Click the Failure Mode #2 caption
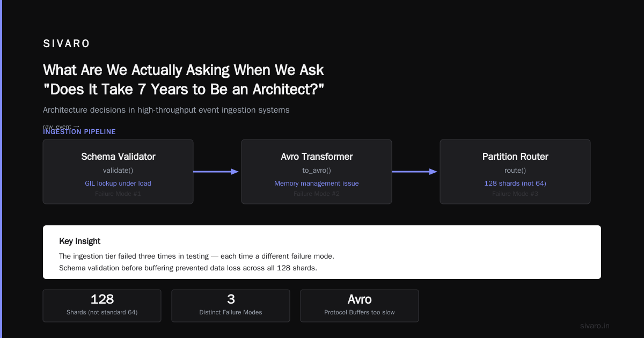 [x=317, y=194]
